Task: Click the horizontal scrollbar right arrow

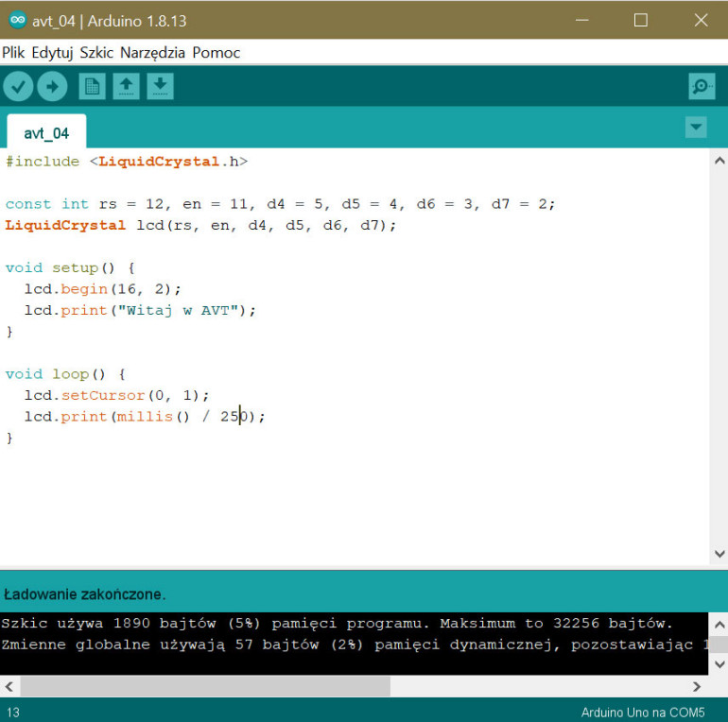Action: (x=697, y=686)
